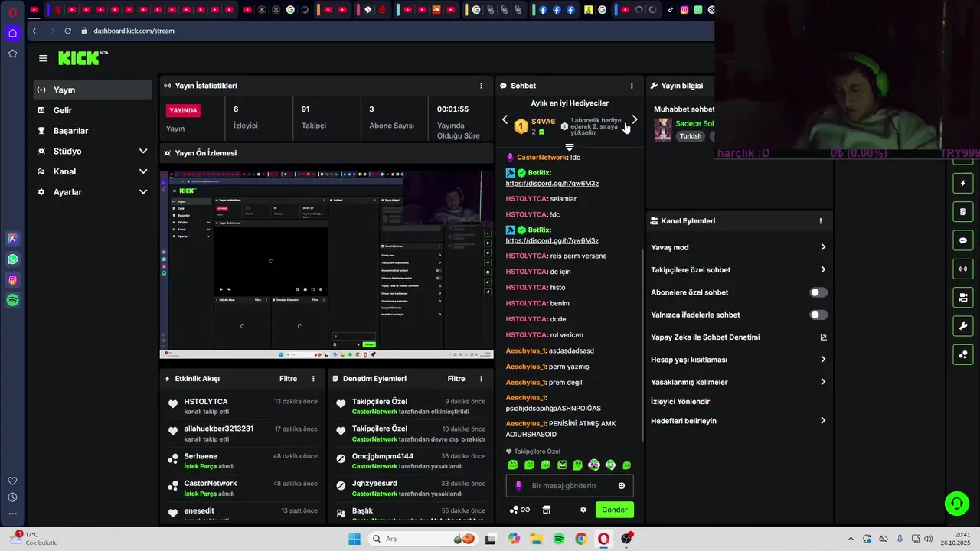
Task: Open the Windows Start button
Action: click(x=354, y=539)
